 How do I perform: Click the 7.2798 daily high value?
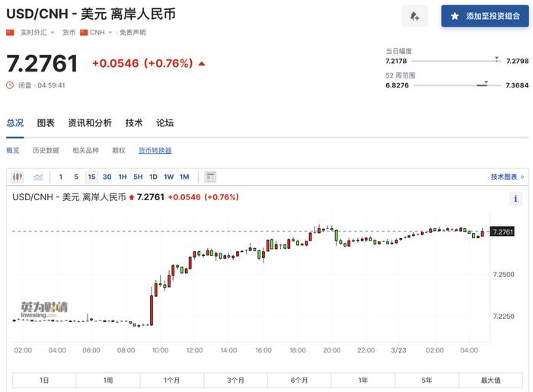(517, 61)
